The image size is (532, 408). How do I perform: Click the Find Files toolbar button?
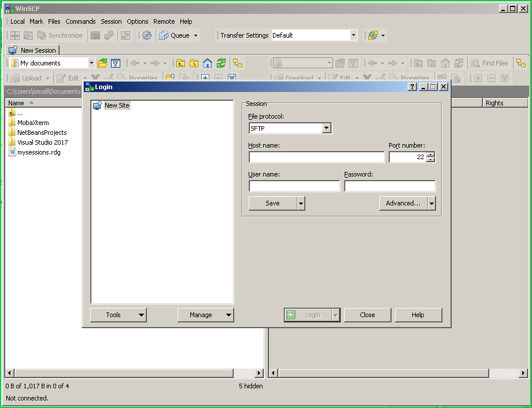[490, 63]
